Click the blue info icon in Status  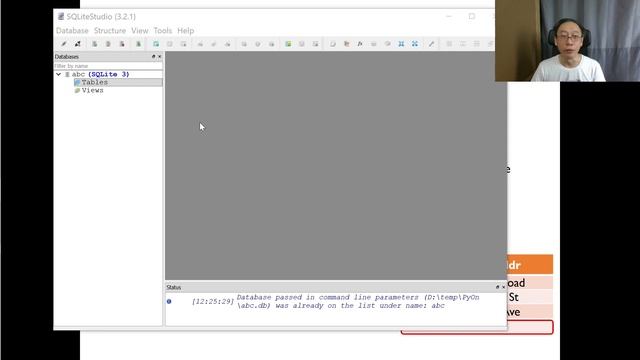(169, 302)
